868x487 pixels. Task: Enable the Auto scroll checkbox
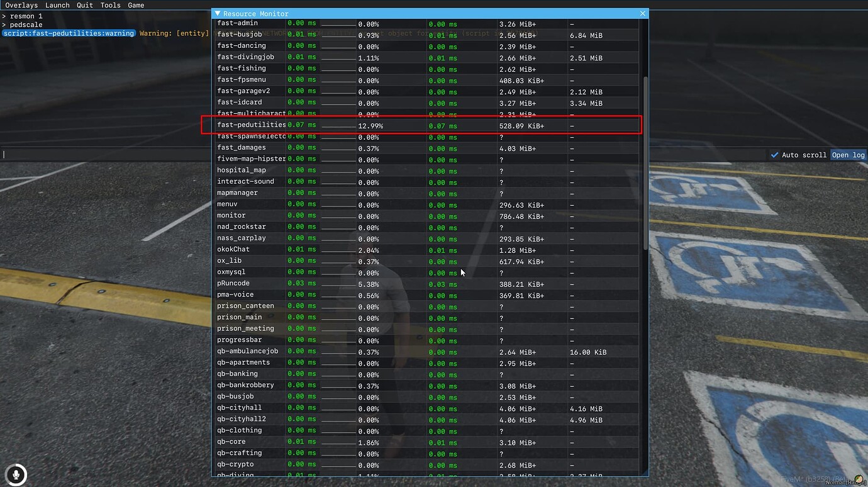(x=775, y=155)
